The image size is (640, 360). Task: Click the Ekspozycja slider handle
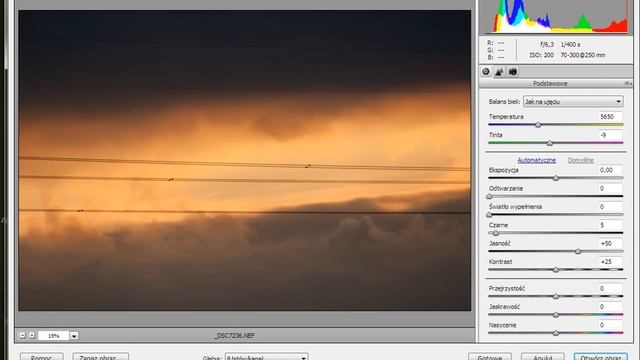coord(556,178)
